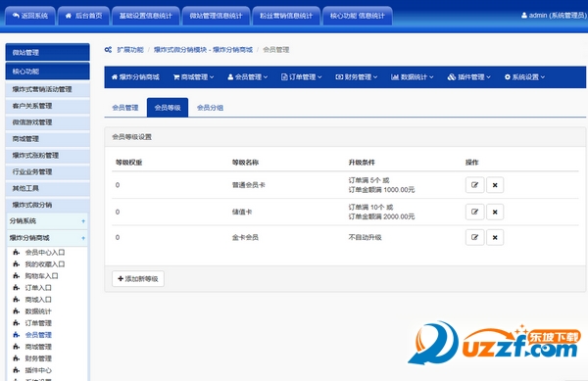588x381 pixels.
Task: Click the 会员等级设置 panel heading
Action: pyautogui.click(x=131, y=137)
